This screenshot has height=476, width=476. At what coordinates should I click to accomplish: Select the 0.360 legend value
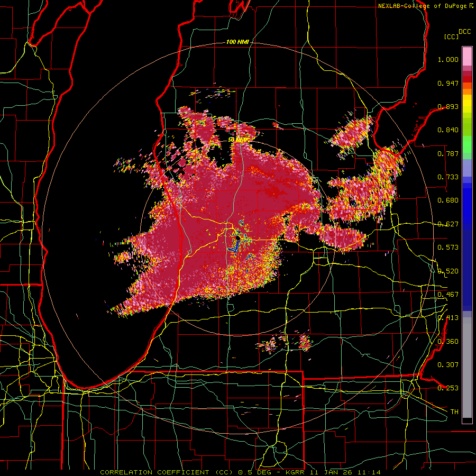[x=448, y=341]
